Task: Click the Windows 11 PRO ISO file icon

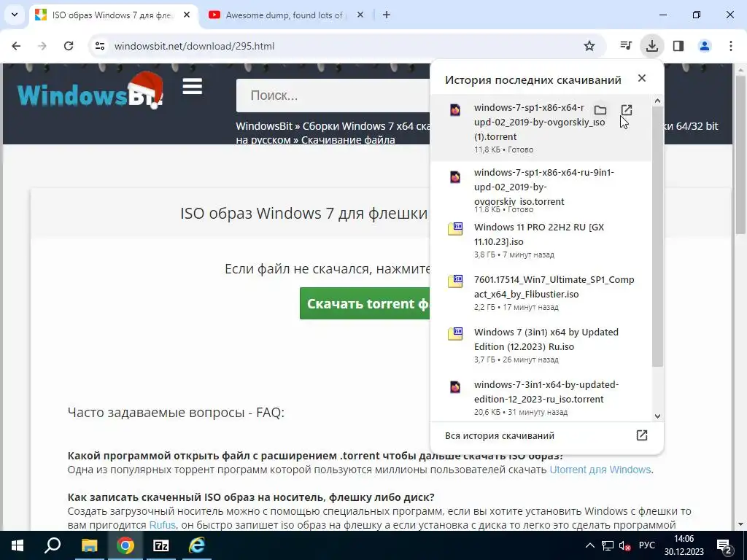Action: pyautogui.click(x=455, y=228)
